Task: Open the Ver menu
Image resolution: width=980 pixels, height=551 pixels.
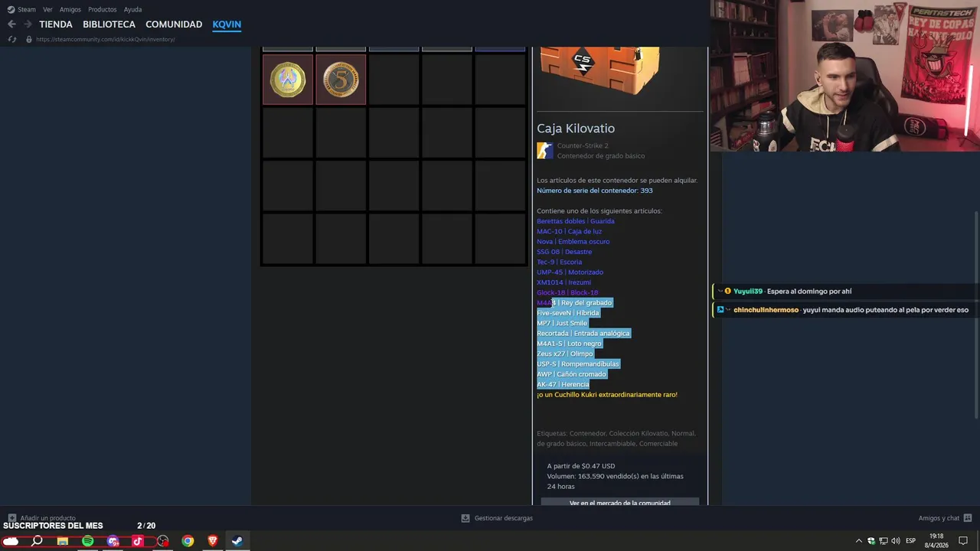Action: coord(47,9)
